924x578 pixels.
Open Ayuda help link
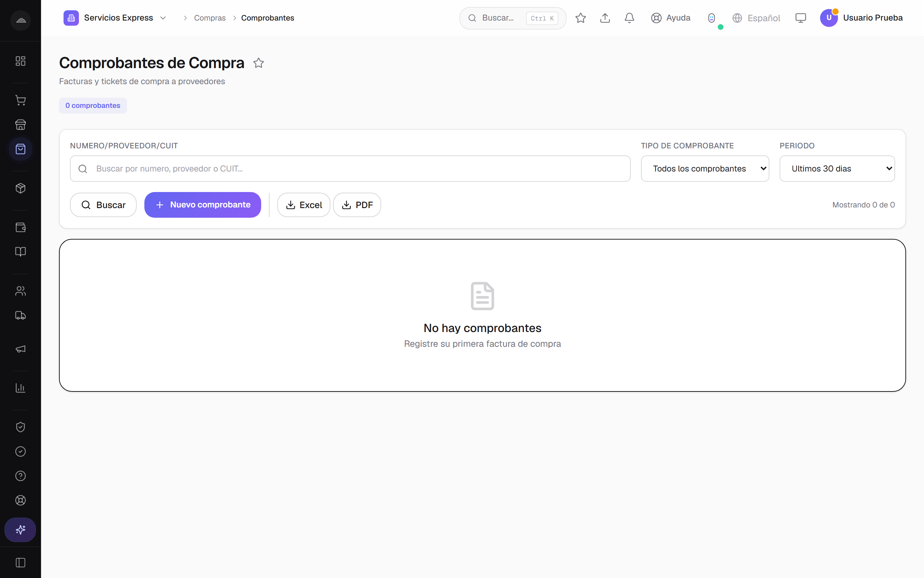pyautogui.click(x=671, y=18)
